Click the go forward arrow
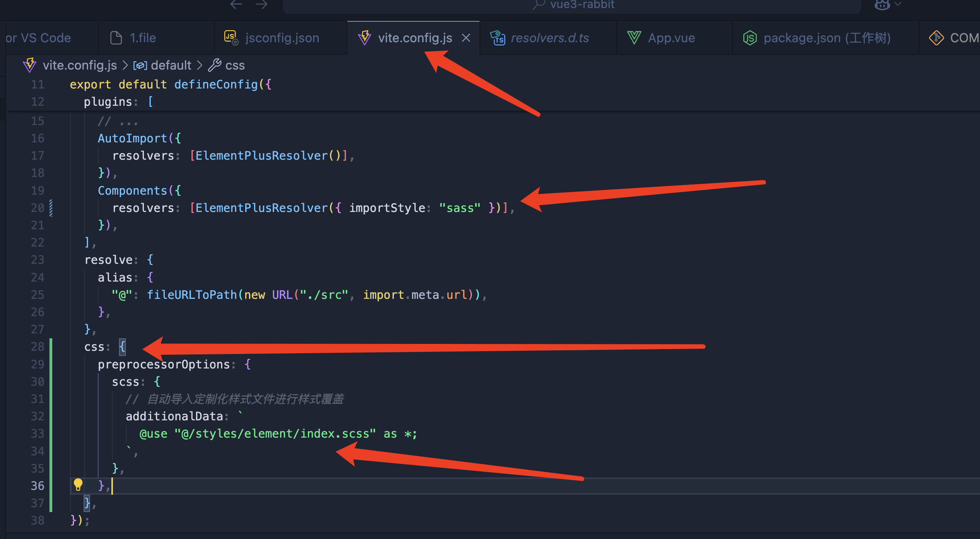Image resolution: width=980 pixels, height=539 pixels. click(x=261, y=5)
